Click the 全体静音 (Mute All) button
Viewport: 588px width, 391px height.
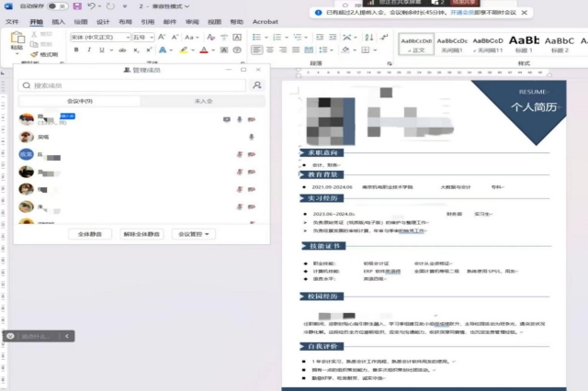click(90, 234)
